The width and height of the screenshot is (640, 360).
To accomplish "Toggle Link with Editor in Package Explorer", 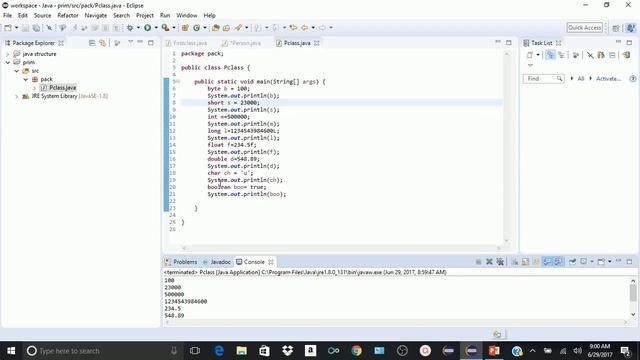I will pos(102,43).
